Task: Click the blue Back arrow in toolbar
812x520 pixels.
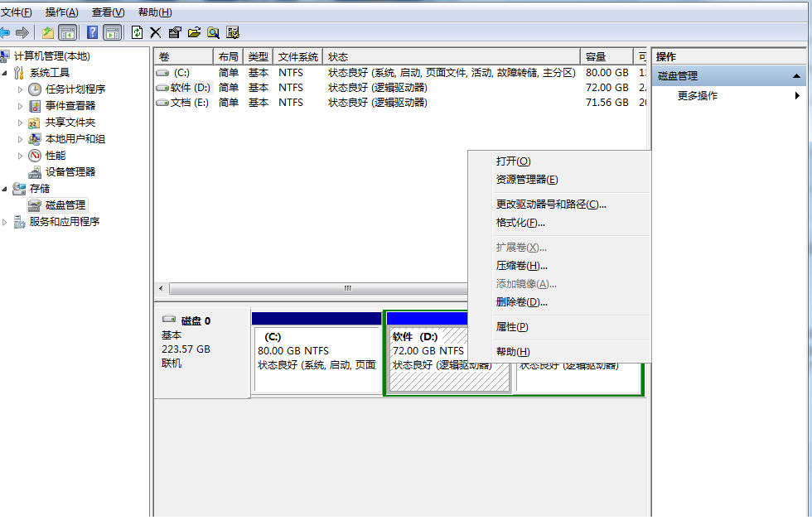Action: (x=5, y=32)
